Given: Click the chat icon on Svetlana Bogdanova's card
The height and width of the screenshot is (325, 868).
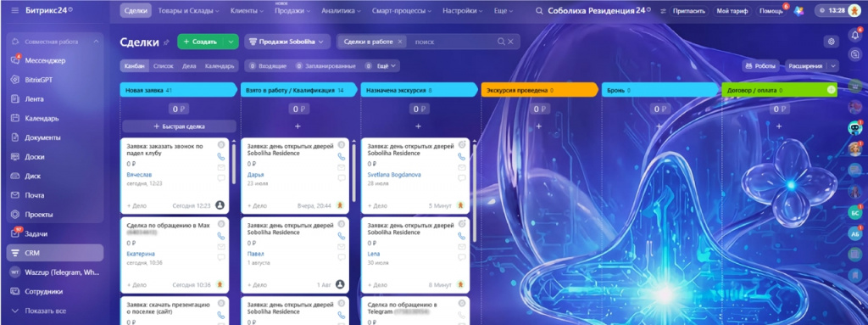Looking at the screenshot, I should click(x=462, y=178).
